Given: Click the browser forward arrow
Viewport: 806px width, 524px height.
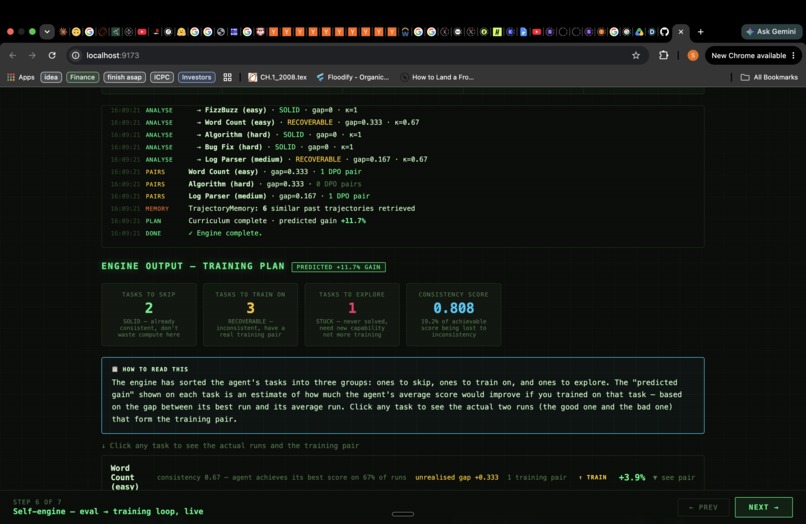Looking at the screenshot, I should click(32, 55).
